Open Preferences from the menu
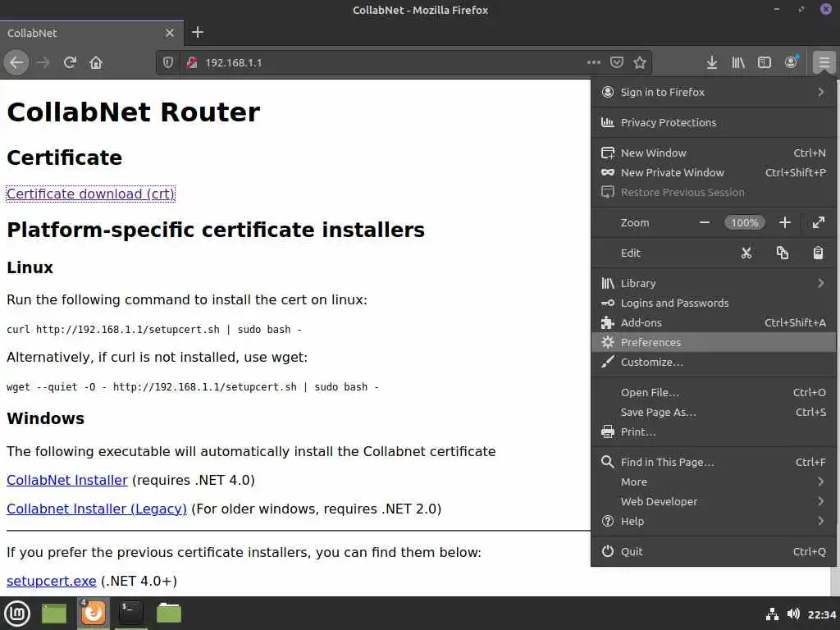This screenshot has width=840, height=630. [714, 342]
